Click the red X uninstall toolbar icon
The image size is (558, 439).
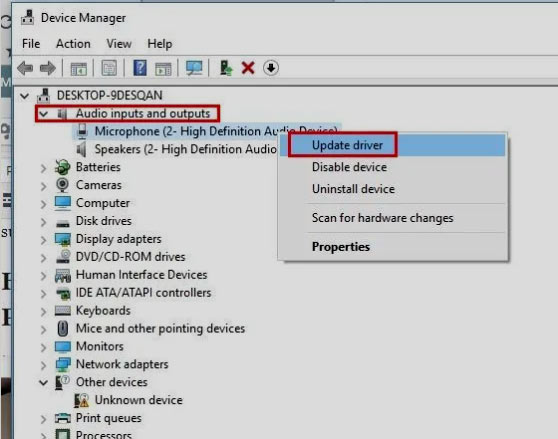[248, 68]
